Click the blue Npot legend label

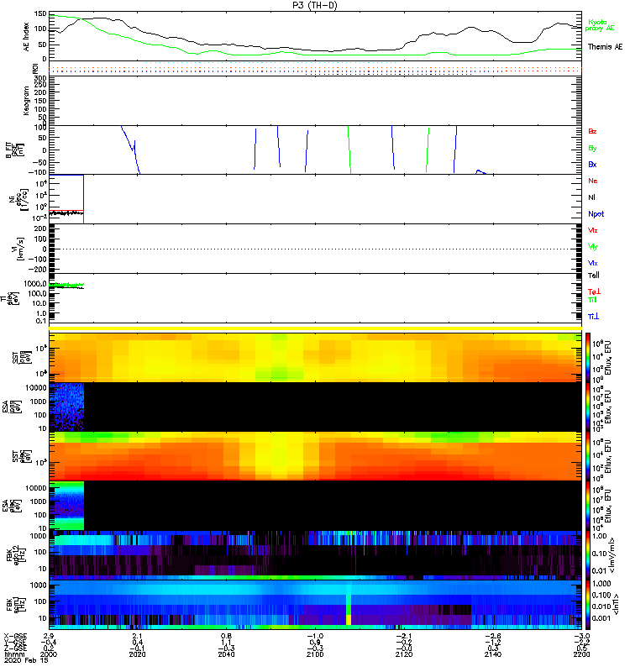[596, 214]
